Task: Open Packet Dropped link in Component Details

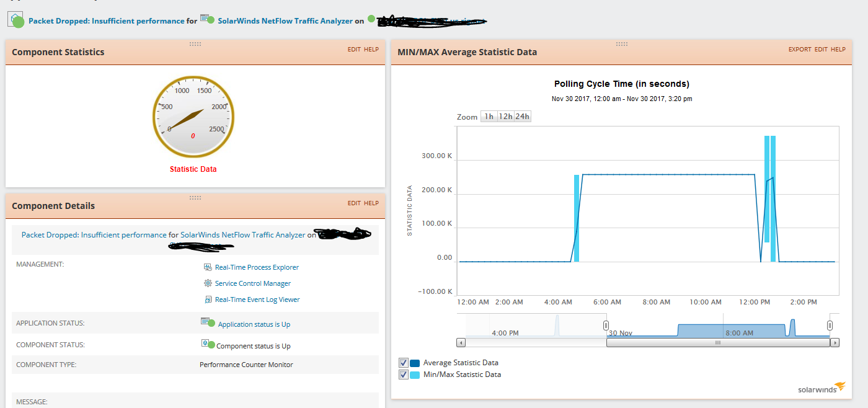Action: tap(94, 235)
